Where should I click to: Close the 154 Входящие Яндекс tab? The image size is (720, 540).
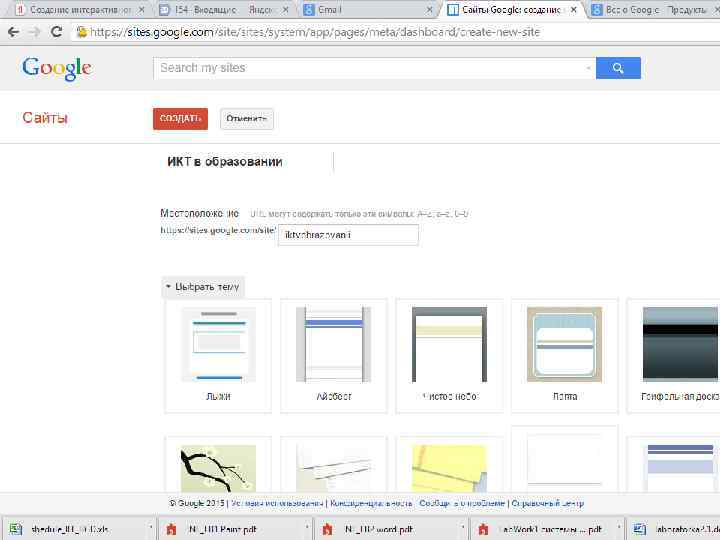(x=285, y=9)
